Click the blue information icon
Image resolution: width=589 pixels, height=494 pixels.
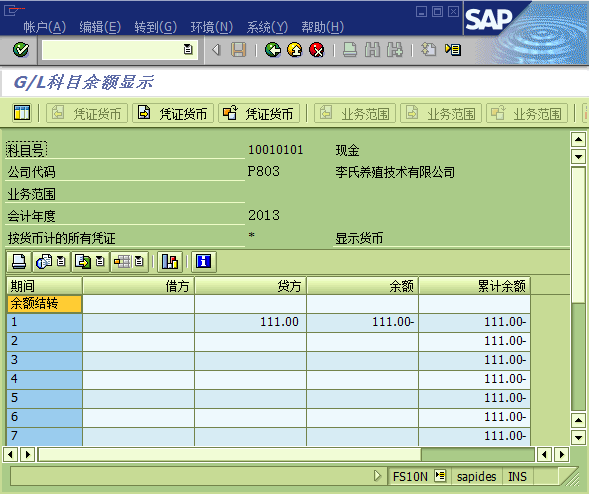pos(204,261)
